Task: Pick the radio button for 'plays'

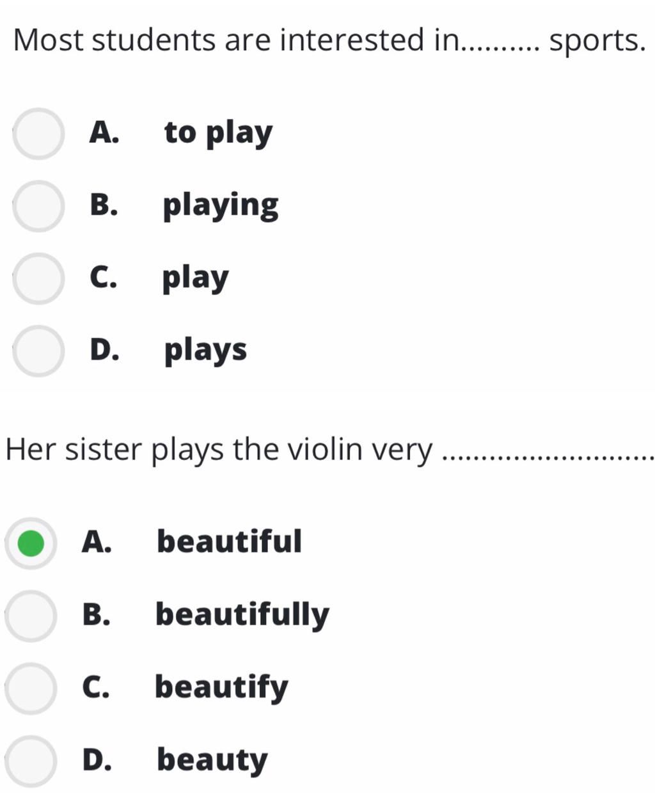Action: (38, 350)
